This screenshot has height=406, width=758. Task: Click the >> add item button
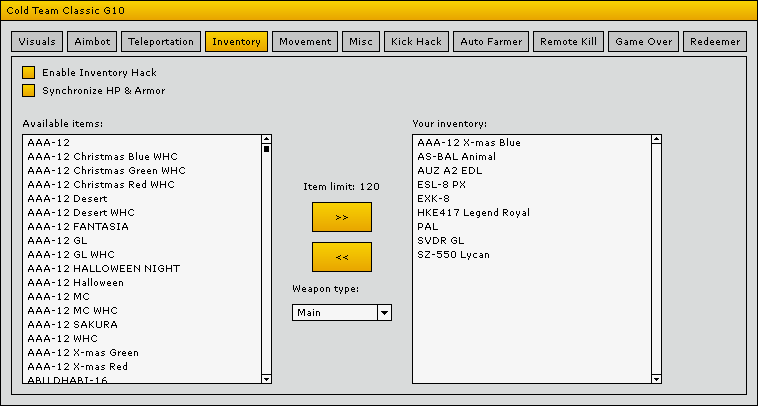coord(341,217)
